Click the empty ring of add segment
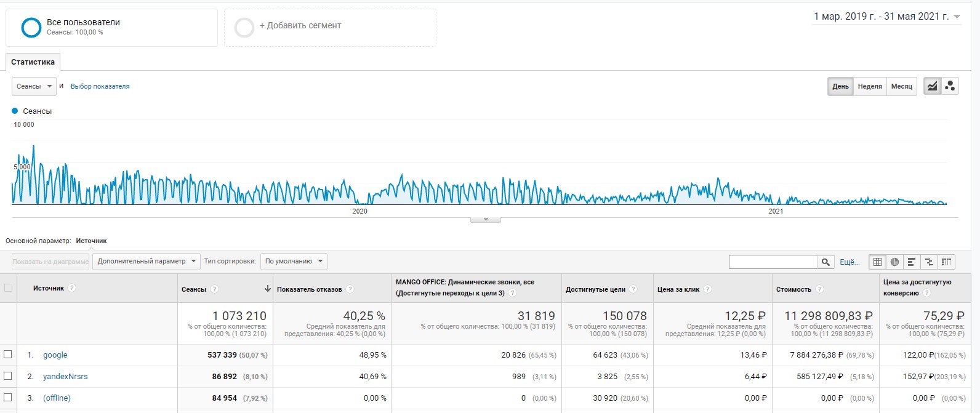This screenshot has height=413, width=980. point(244,28)
